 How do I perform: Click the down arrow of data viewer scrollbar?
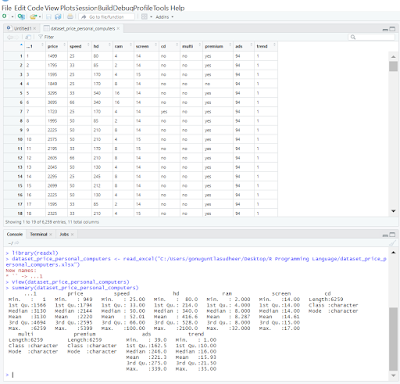click(x=393, y=211)
